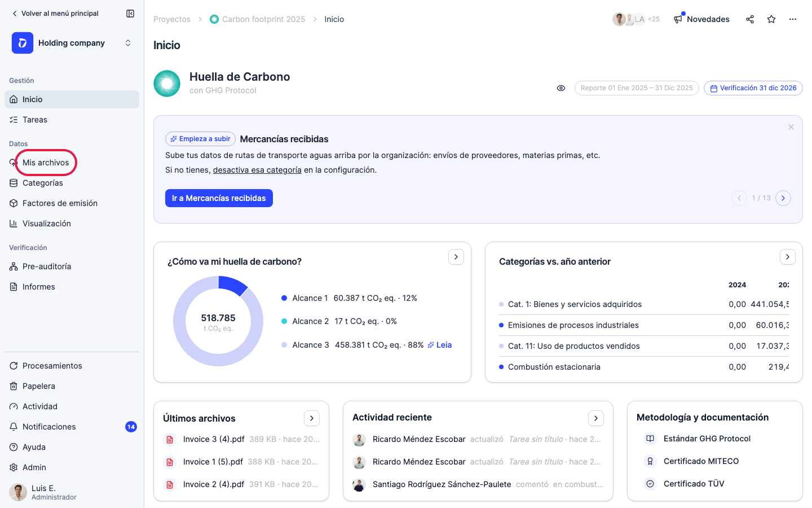
Task: Open Novedades announcements
Action: (701, 19)
